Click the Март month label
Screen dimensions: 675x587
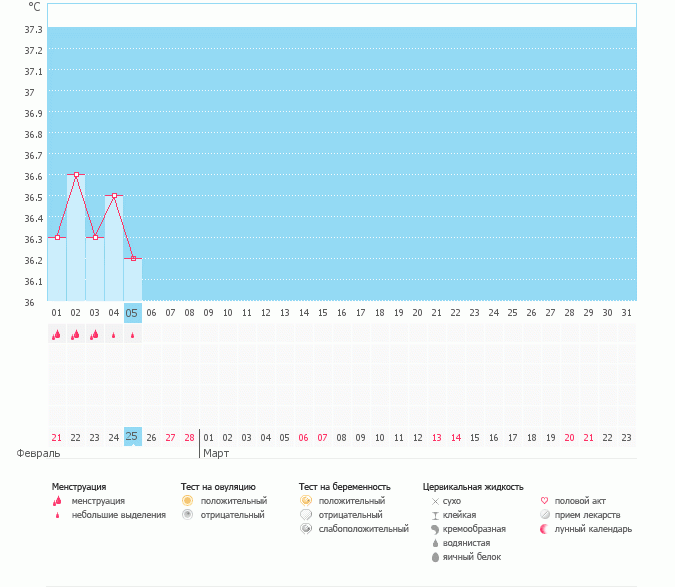pos(216,453)
